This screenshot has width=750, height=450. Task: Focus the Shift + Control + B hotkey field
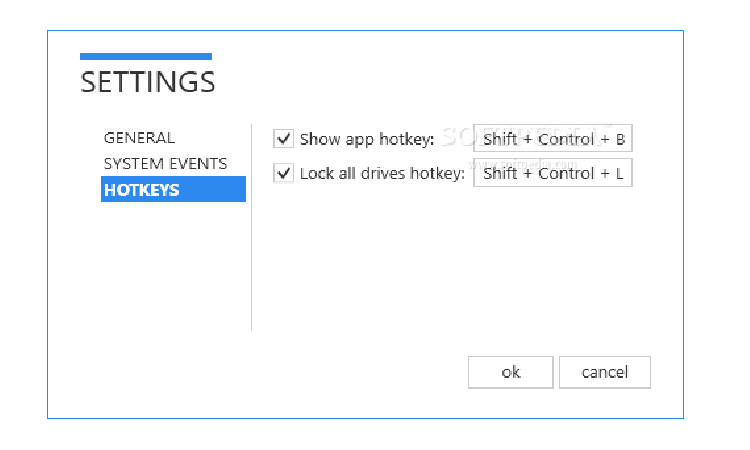tap(553, 139)
